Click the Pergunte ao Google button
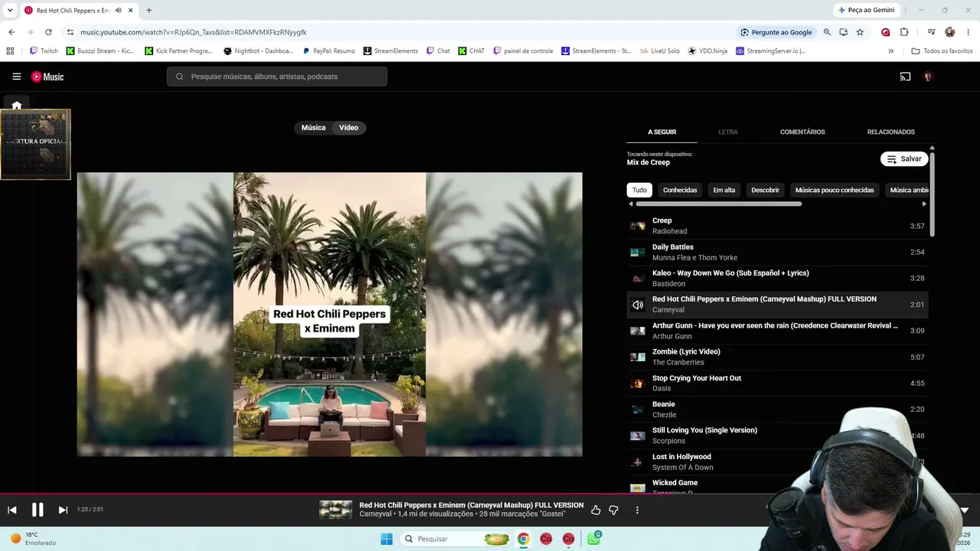Viewport: 980px width, 551px height. pyautogui.click(x=776, y=32)
